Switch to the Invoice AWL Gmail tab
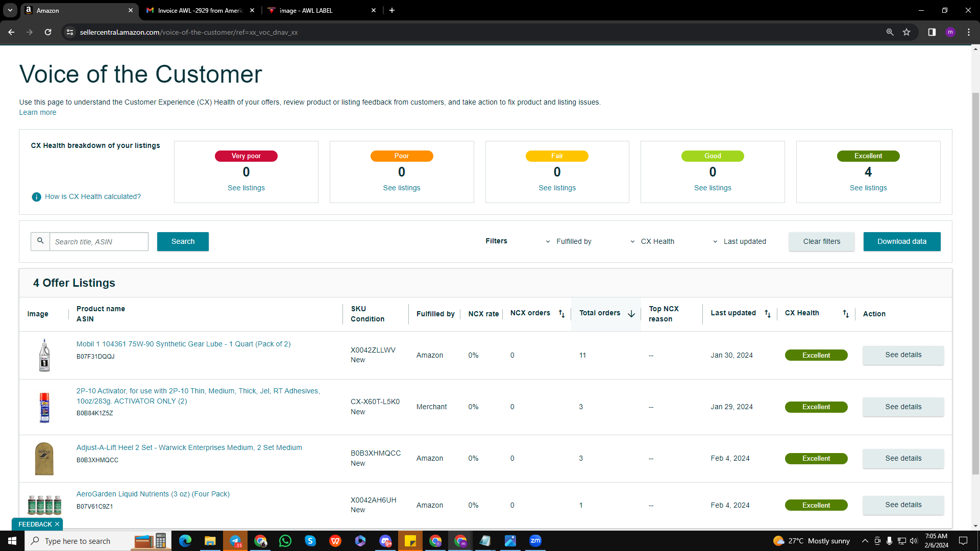 coord(199,10)
